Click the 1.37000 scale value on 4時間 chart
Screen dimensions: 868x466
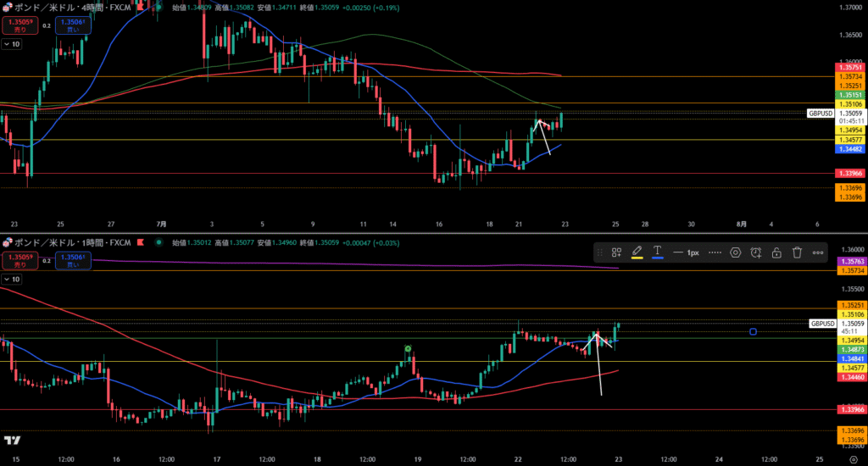[x=851, y=7]
